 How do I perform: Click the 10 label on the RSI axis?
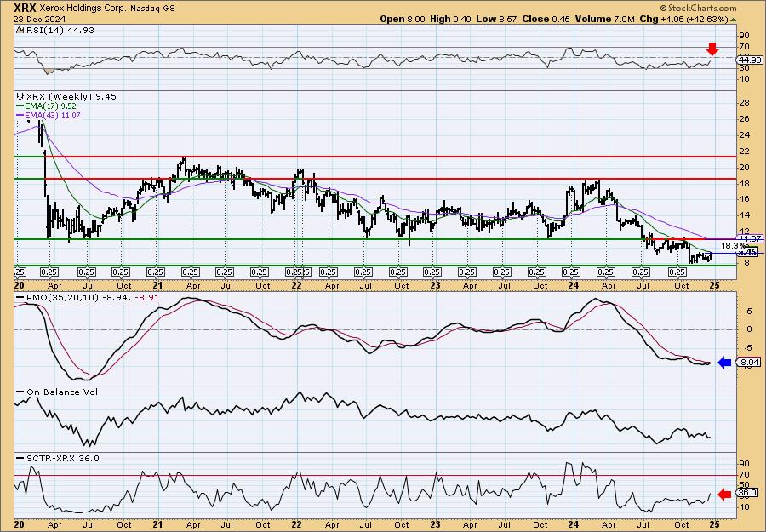click(x=744, y=79)
